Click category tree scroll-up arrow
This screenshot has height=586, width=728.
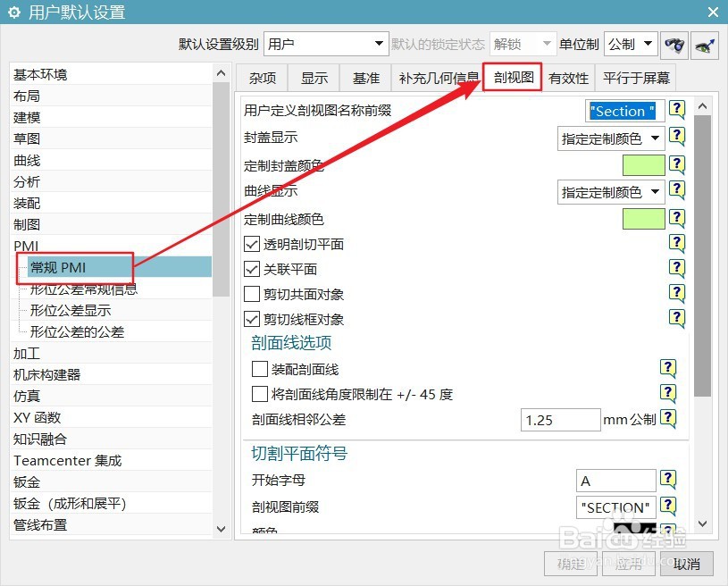pyautogui.click(x=221, y=73)
